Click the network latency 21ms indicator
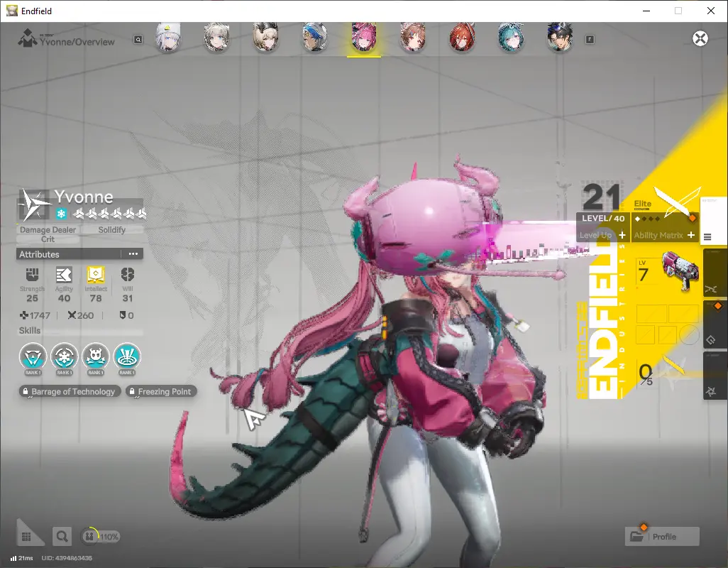Viewport: 728px width, 568px height. (22, 558)
